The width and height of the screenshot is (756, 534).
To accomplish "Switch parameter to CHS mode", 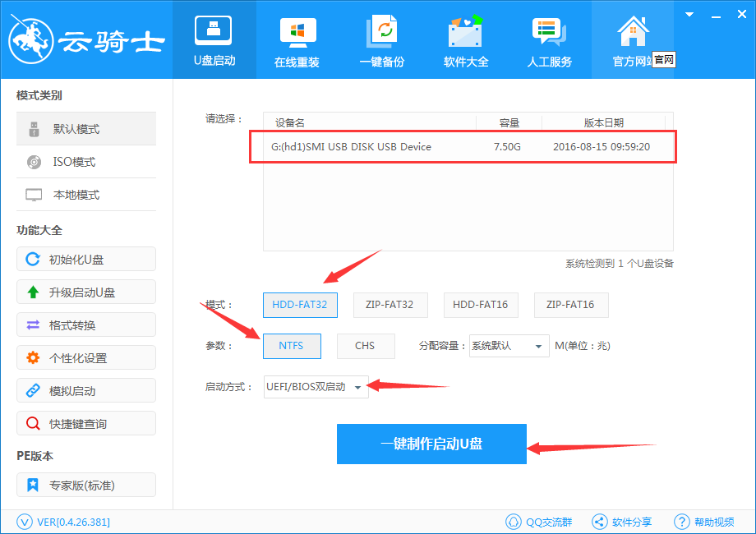I will point(366,346).
